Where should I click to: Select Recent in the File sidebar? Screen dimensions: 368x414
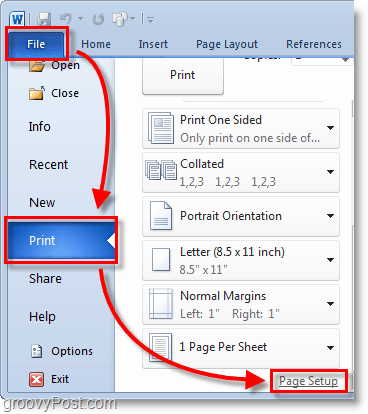(x=49, y=165)
